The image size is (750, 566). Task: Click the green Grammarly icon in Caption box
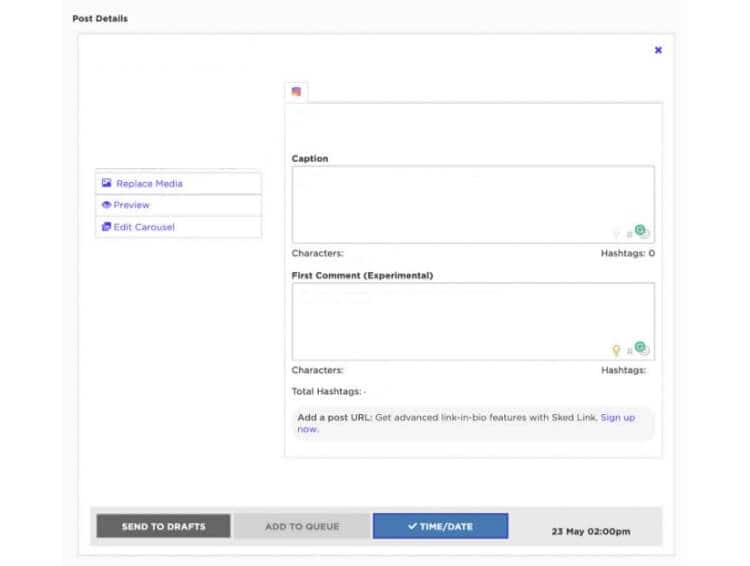coord(640,231)
